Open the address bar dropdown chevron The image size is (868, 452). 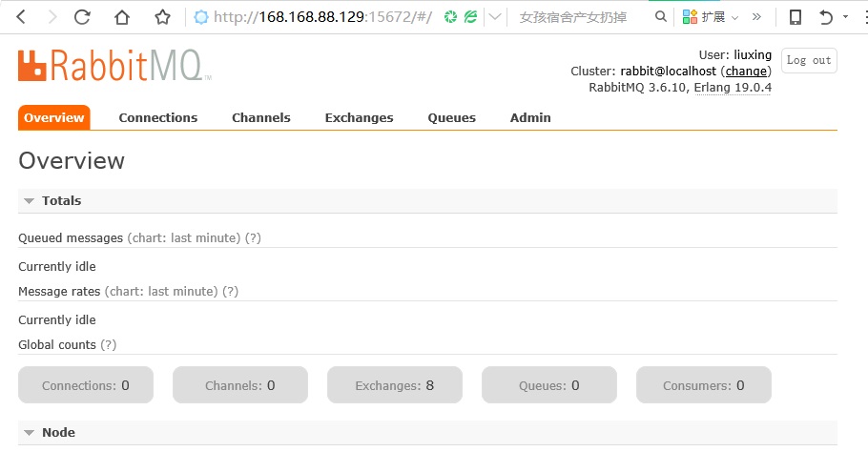pyautogui.click(x=495, y=17)
